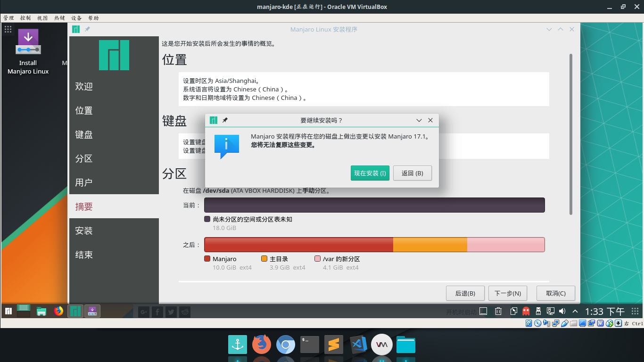Screen dimensions: 644x362
Task: Click the 后退(B) button
Action: point(465,293)
